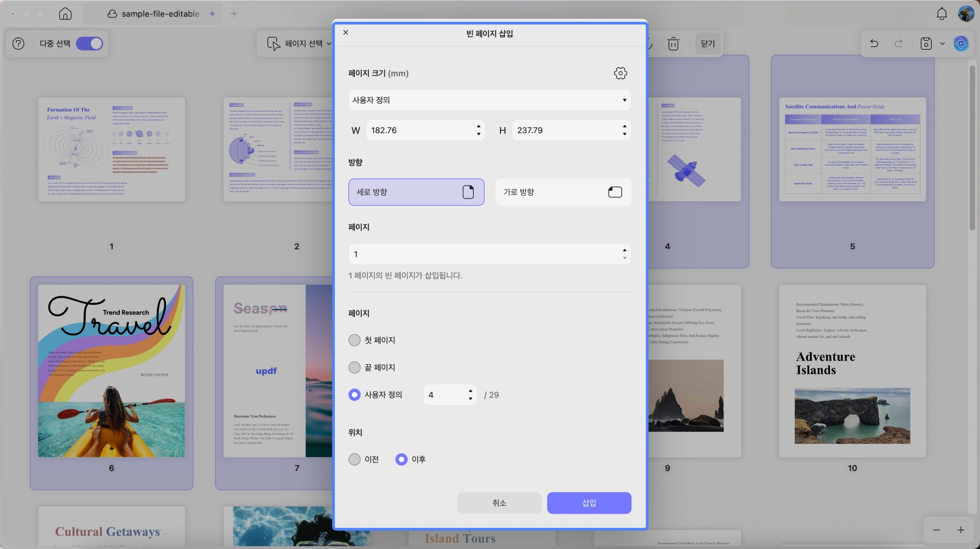This screenshot has width=980, height=549.
Task: Select the 이후 position radio button
Action: click(x=401, y=459)
